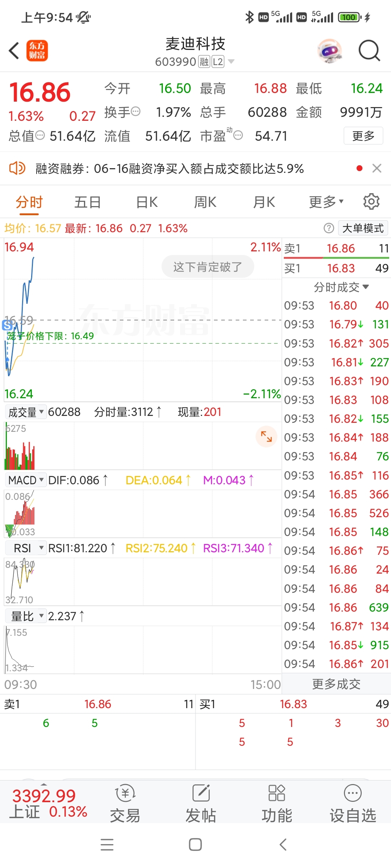Open the 融资融券 news notice

[169, 169]
